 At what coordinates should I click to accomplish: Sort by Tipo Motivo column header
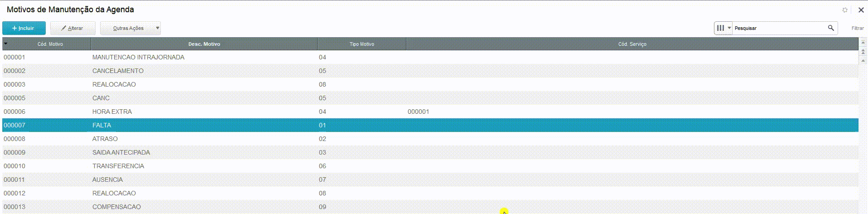pyautogui.click(x=362, y=44)
